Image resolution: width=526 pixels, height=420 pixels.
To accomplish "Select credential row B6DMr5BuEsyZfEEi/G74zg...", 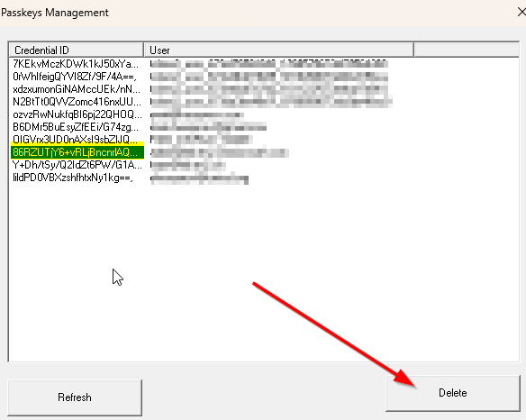I will [76, 127].
